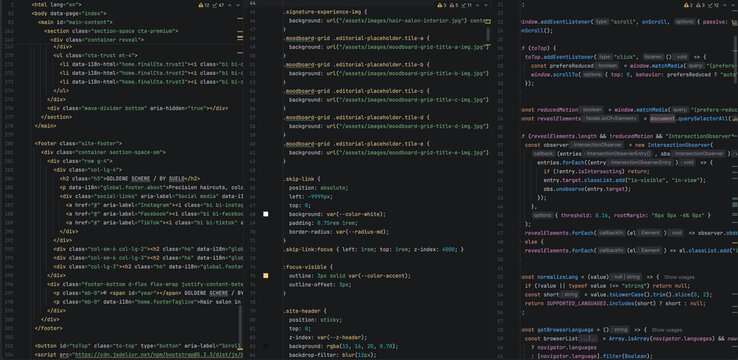Jump to sticky line <body data-page="index">
This screenshot has height=360, width=738.
pos(69,14)
